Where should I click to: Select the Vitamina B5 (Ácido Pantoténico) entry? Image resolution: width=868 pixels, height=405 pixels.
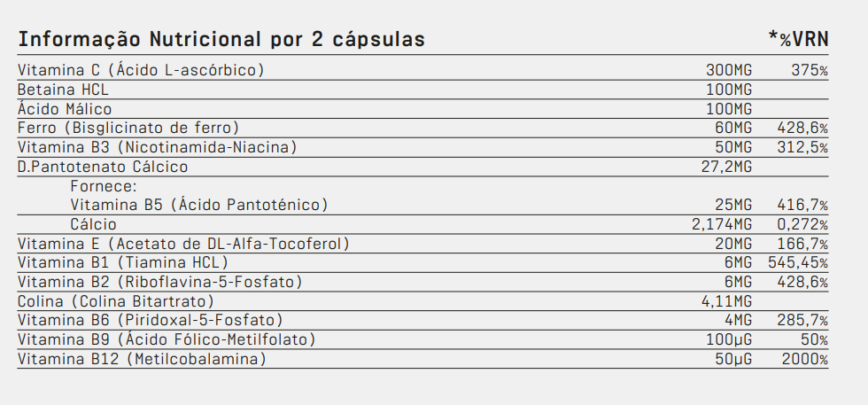coord(199,205)
